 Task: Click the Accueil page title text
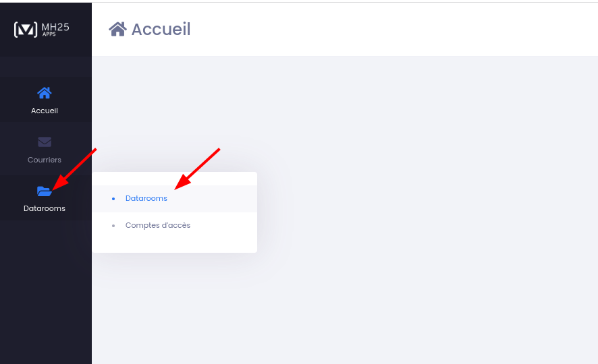pyautogui.click(x=161, y=29)
